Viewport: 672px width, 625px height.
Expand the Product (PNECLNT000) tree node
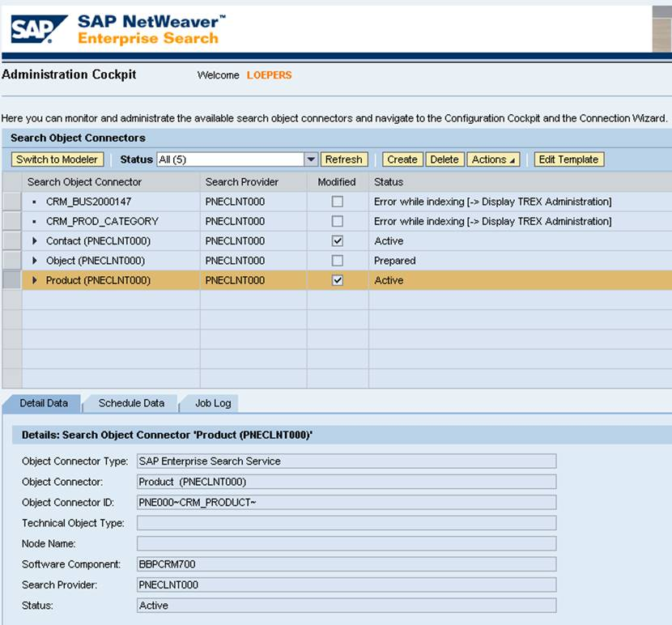(x=35, y=280)
